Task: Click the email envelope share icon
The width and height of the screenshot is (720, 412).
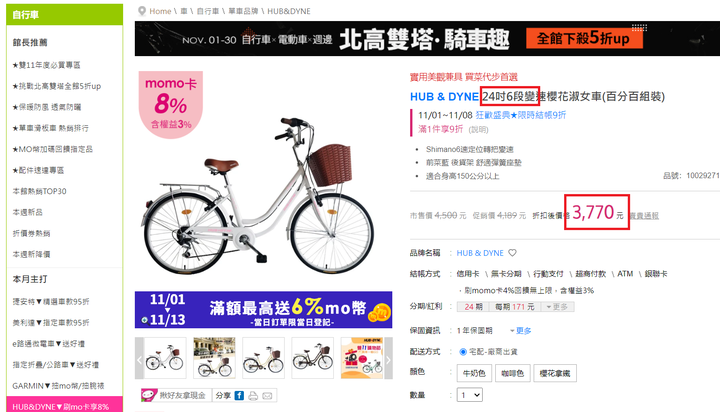Action: click(267, 395)
